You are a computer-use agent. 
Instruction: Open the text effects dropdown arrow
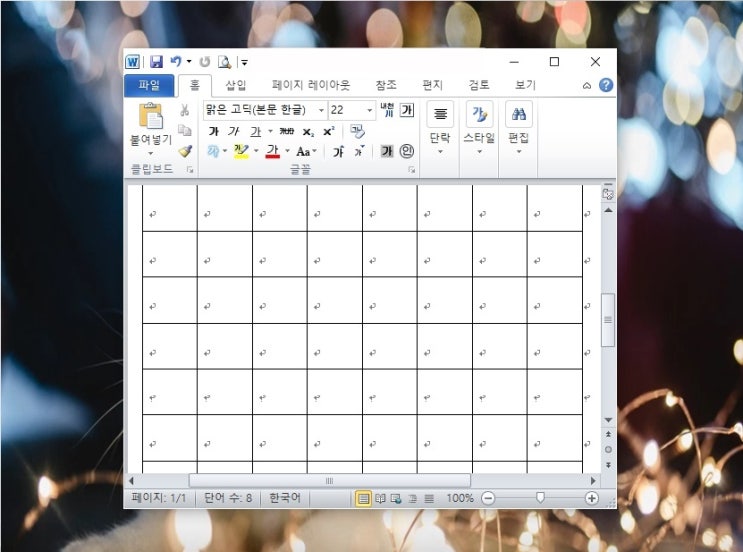pos(225,151)
